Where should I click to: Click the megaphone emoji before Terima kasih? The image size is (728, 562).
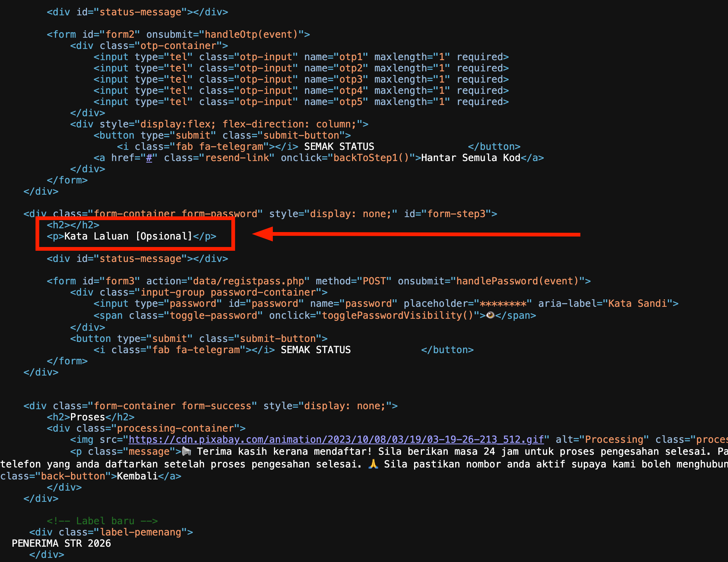pos(186,451)
